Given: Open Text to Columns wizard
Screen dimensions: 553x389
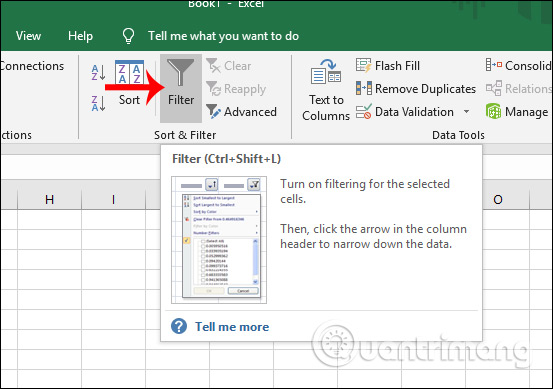Looking at the screenshot, I should point(326,90).
